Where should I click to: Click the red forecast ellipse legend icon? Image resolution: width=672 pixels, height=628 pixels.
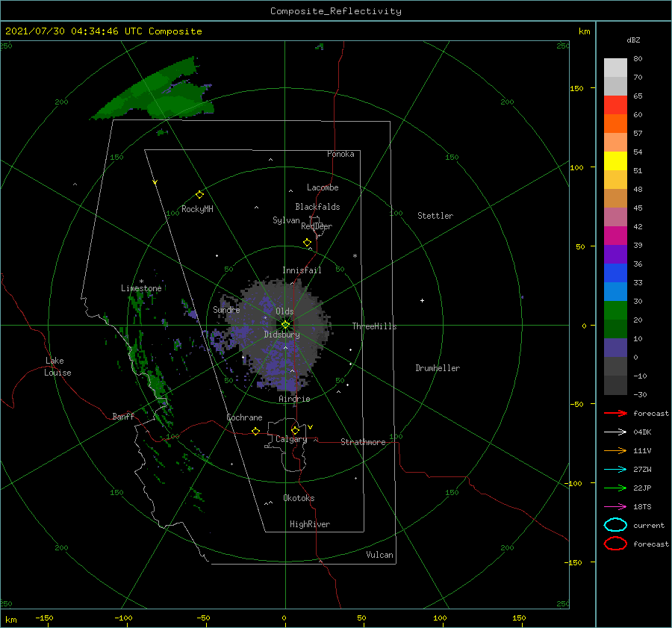pyautogui.click(x=615, y=544)
